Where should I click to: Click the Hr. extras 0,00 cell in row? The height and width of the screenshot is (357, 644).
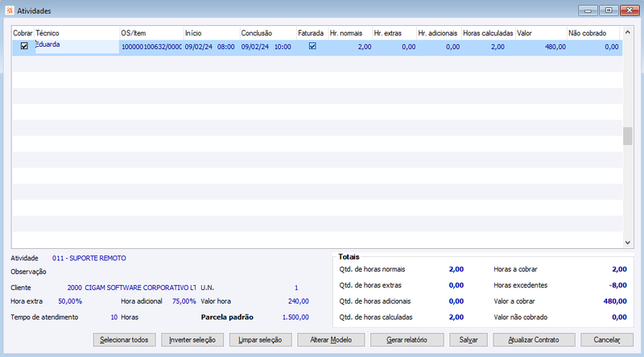point(409,47)
